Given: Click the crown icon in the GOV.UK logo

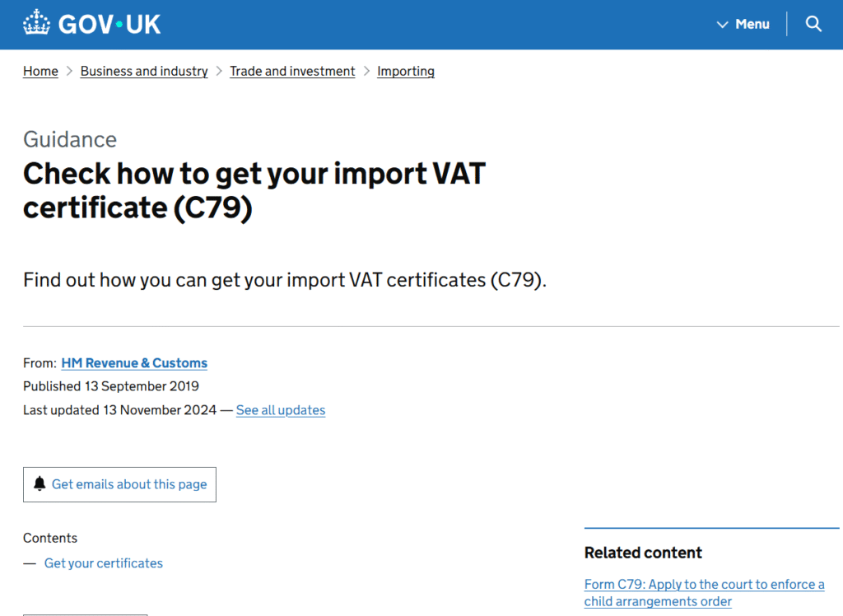Looking at the screenshot, I should click(36, 23).
